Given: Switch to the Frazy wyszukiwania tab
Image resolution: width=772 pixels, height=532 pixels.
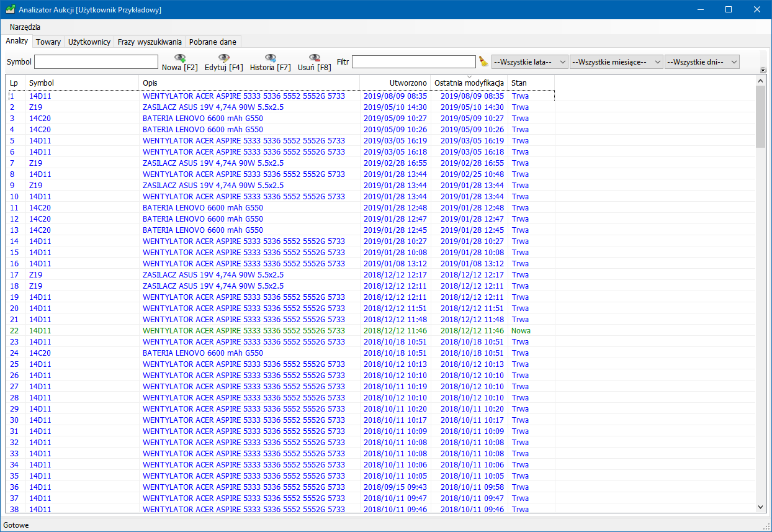Looking at the screenshot, I should pos(150,42).
